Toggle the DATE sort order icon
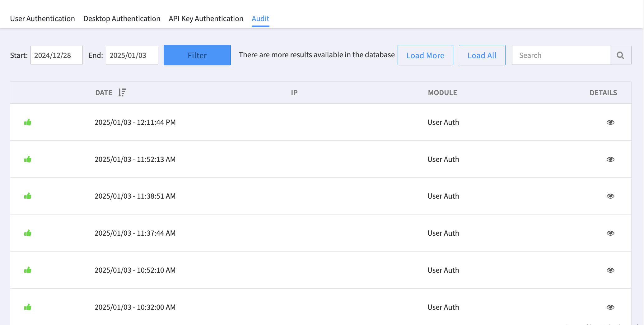Image resolution: width=644 pixels, height=325 pixels. pyautogui.click(x=122, y=92)
